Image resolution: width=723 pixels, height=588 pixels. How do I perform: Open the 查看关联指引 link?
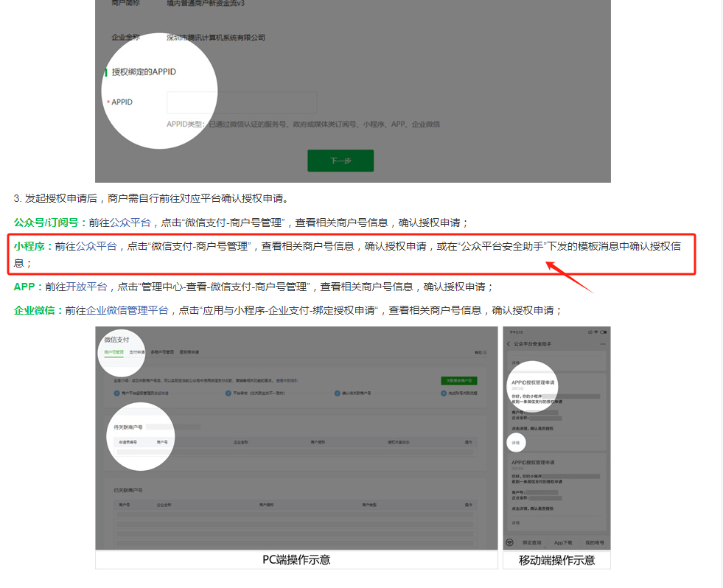(x=287, y=381)
